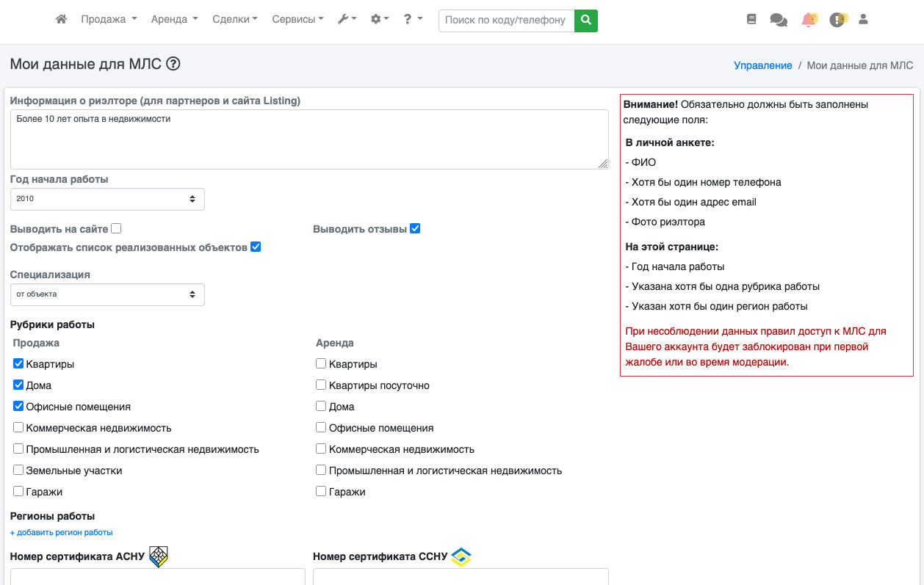Click help icon beside page title
This screenshot has height=585, width=924.
coord(173,64)
